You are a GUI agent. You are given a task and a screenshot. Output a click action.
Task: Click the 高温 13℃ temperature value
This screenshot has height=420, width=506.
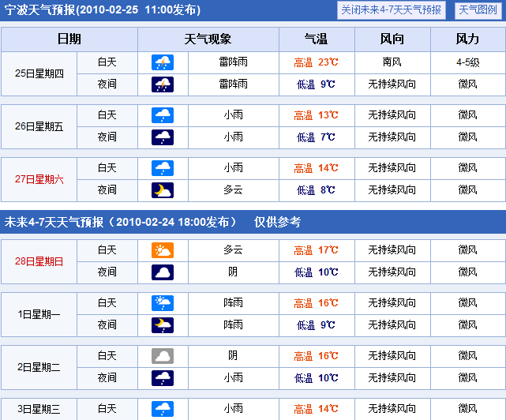(x=316, y=115)
